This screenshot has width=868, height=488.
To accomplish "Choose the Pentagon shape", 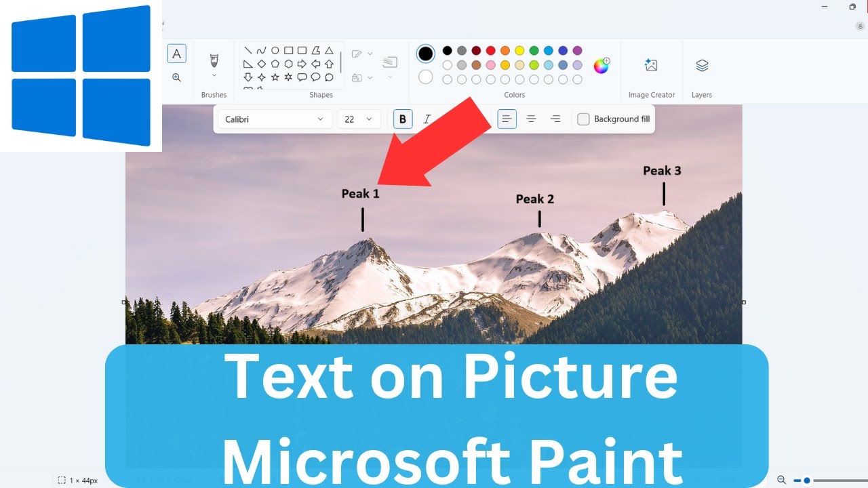I will pyautogui.click(x=275, y=64).
